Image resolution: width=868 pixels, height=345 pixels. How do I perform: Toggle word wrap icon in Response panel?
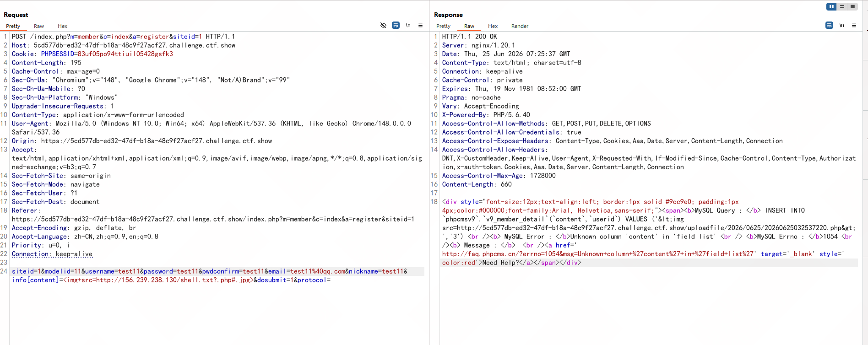[x=829, y=25]
